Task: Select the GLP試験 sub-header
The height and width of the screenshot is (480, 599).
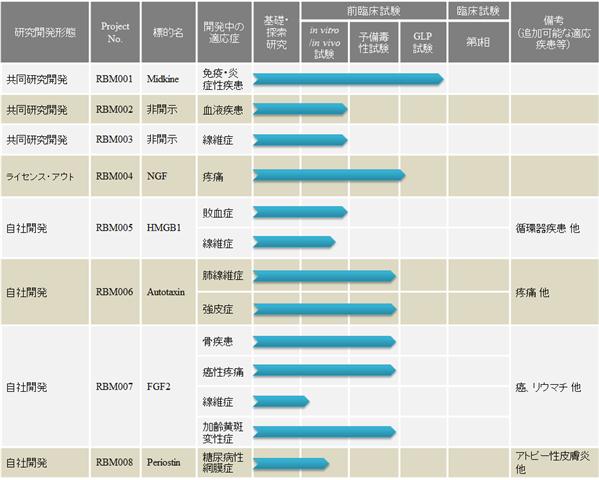Action: pos(423,42)
